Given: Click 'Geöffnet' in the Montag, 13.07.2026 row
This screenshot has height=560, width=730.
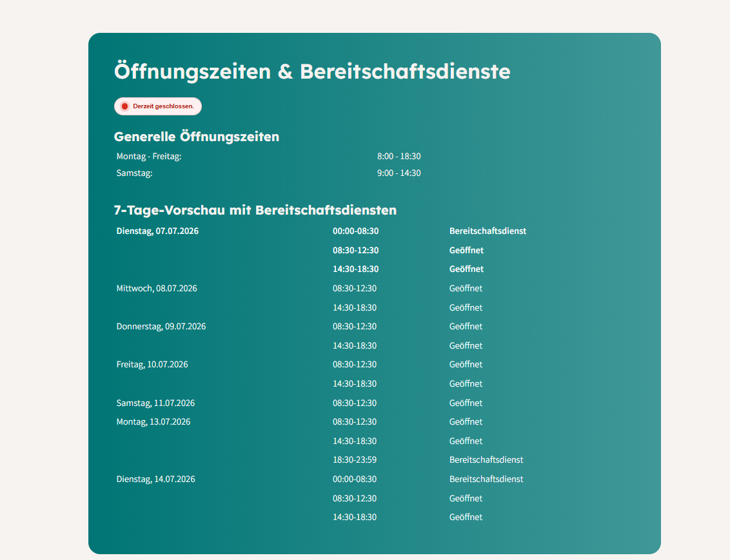Looking at the screenshot, I should point(466,422).
